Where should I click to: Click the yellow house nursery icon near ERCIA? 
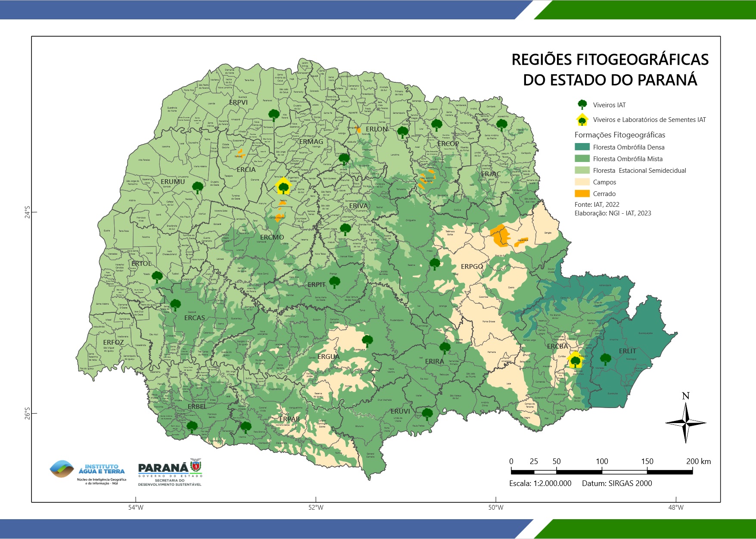click(283, 186)
